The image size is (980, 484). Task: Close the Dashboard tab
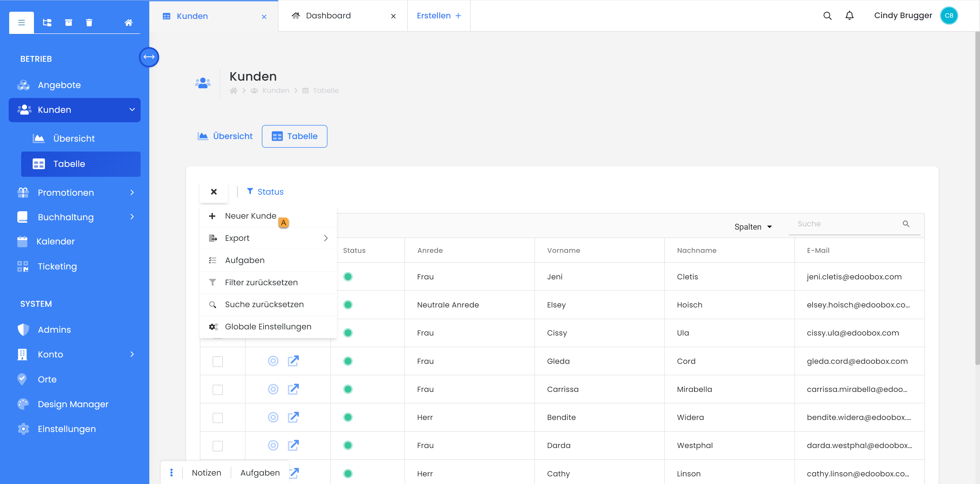[x=393, y=16]
